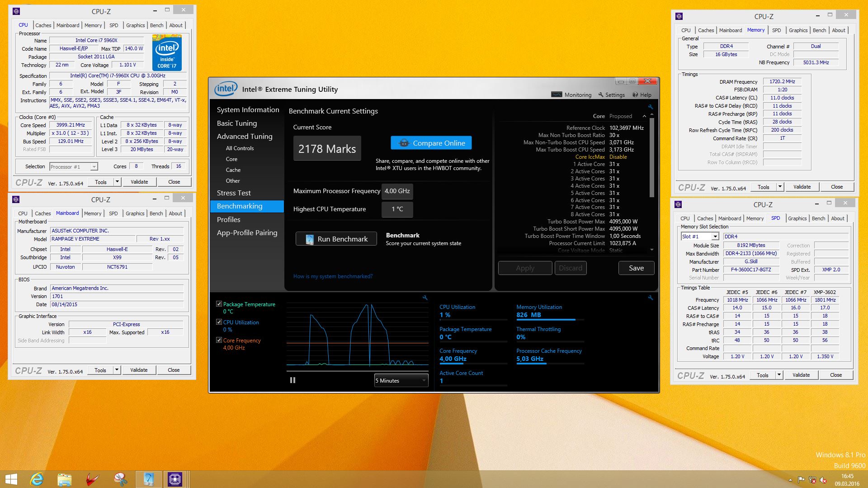
Task: Expand Tools dropdown arrow in Mainboard window
Action: pyautogui.click(x=117, y=370)
